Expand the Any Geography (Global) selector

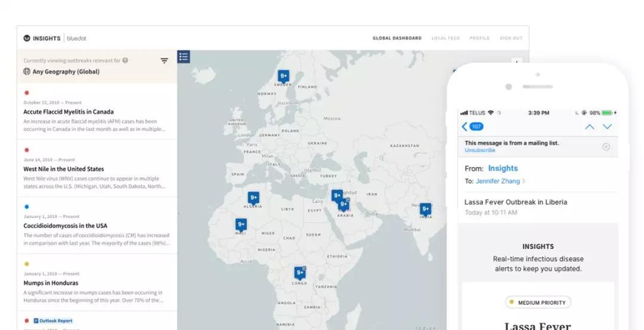(62, 72)
